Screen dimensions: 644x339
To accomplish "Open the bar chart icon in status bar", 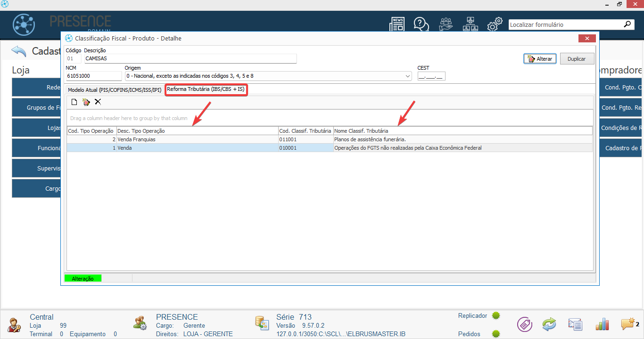I will coord(602,324).
